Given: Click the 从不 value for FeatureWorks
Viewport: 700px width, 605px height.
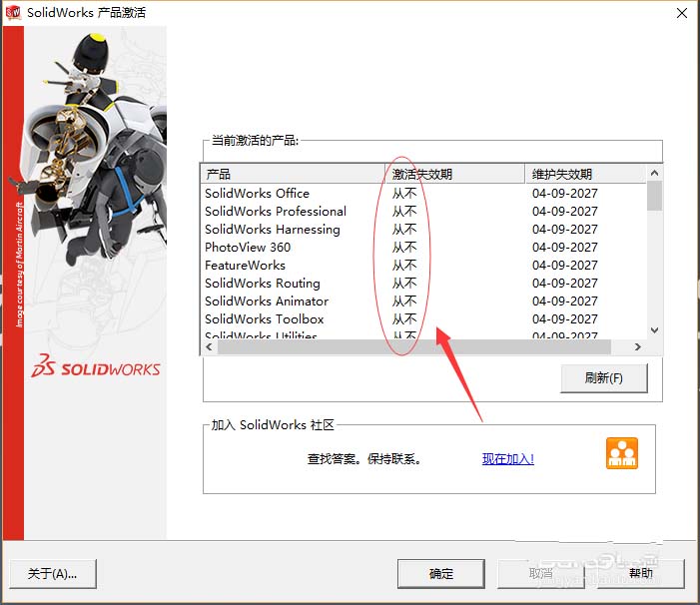Looking at the screenshot, I should [404, 265].
